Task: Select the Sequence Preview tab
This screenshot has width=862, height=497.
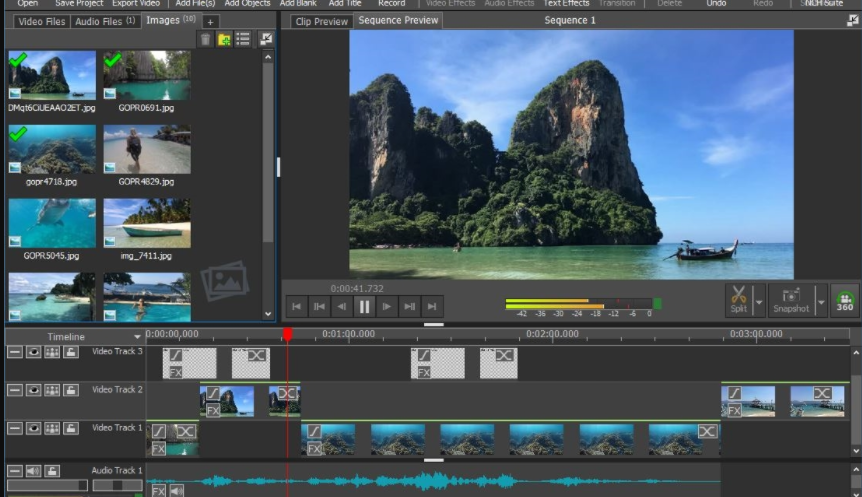Action: click(398, 20)
